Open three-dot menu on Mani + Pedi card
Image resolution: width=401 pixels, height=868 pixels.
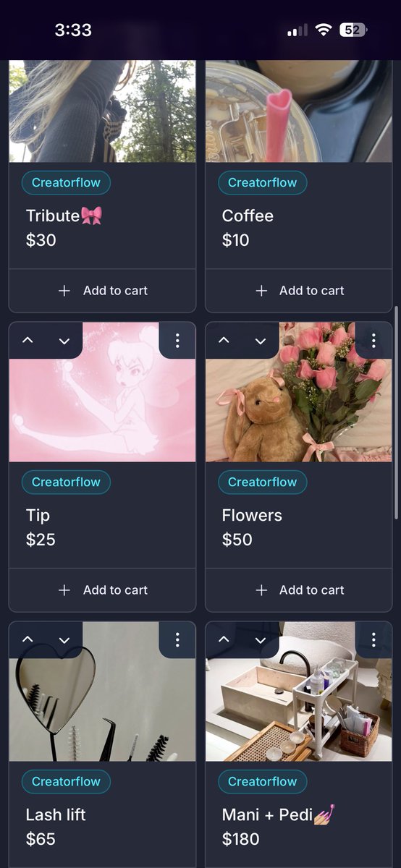click(x=373, y=640)
